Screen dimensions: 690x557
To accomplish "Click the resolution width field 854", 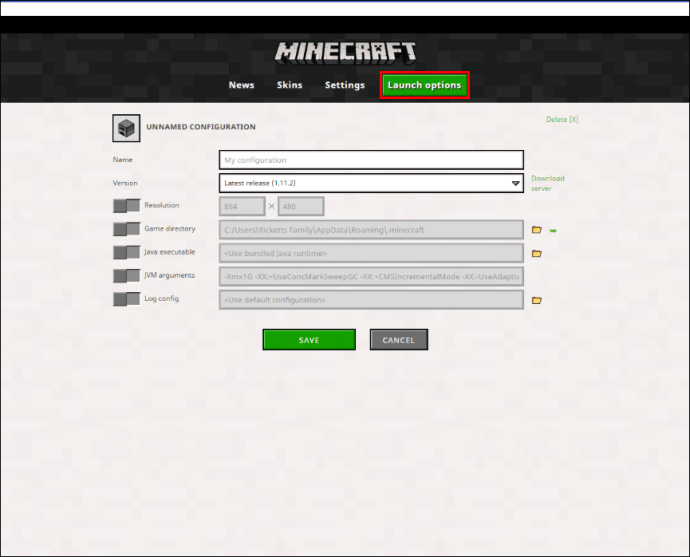I will [x=242, y=206].
